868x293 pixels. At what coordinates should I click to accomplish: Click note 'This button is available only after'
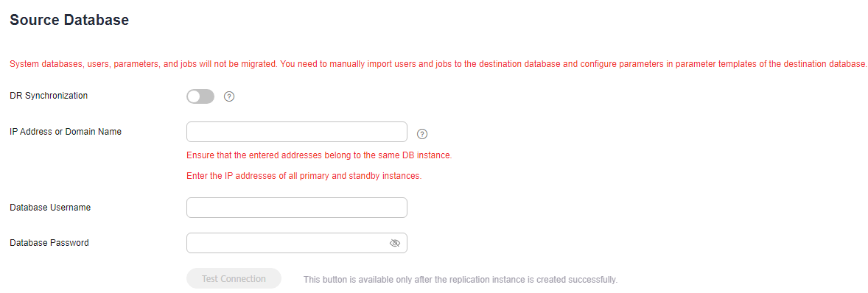(x=460, y=279)
